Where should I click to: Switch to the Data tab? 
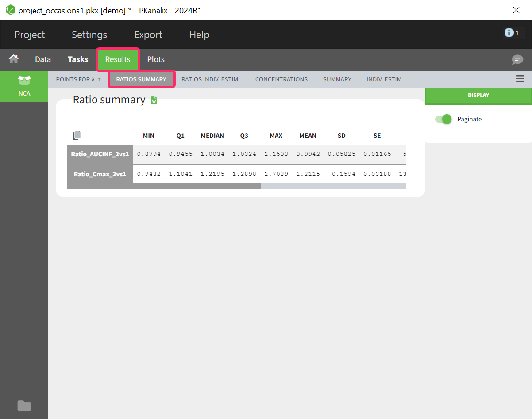point(43,59)
